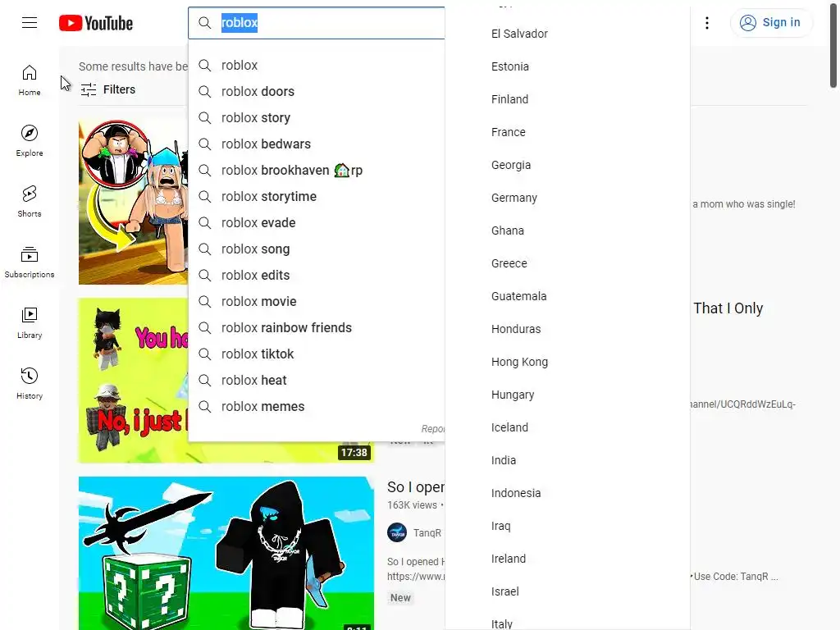Viewport: 840px width, 630px height.
Task: Open the first video thumbnail with muscular character
Action: pyautogui.click(x=134, y=202)
